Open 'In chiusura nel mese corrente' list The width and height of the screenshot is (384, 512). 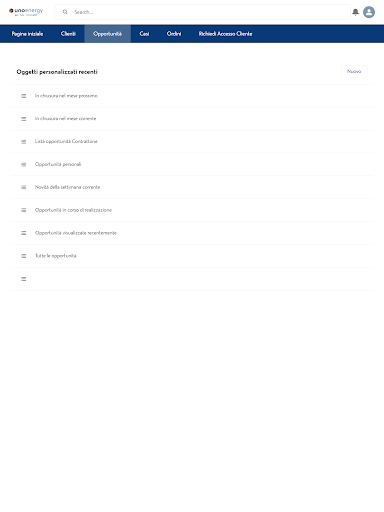[x=66, y=119]
